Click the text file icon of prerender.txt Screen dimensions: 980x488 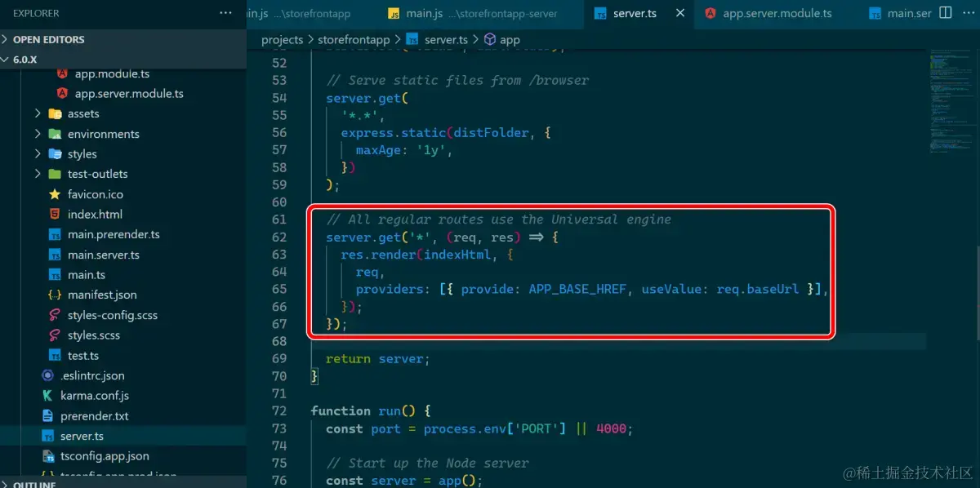pyautogui.click(x=47, y=416)
